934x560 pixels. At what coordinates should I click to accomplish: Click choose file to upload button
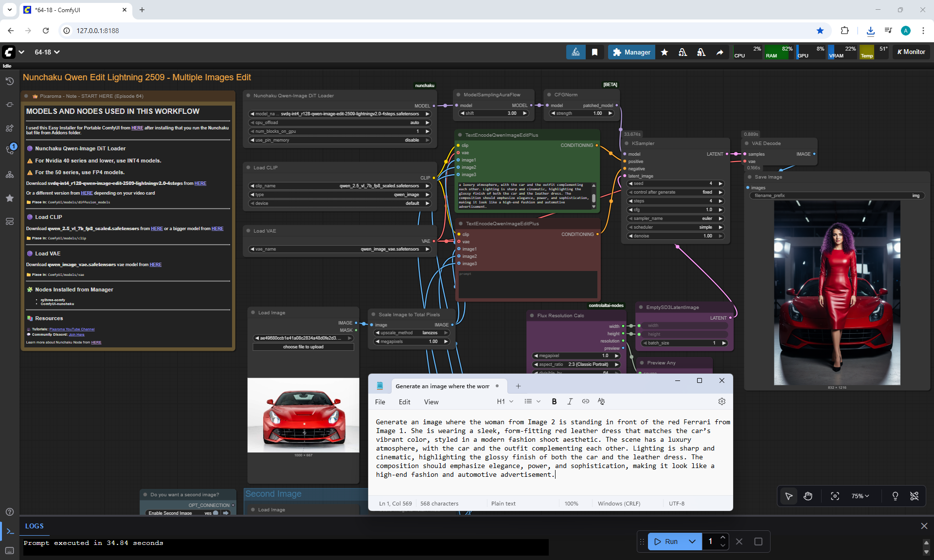[303, 347]
